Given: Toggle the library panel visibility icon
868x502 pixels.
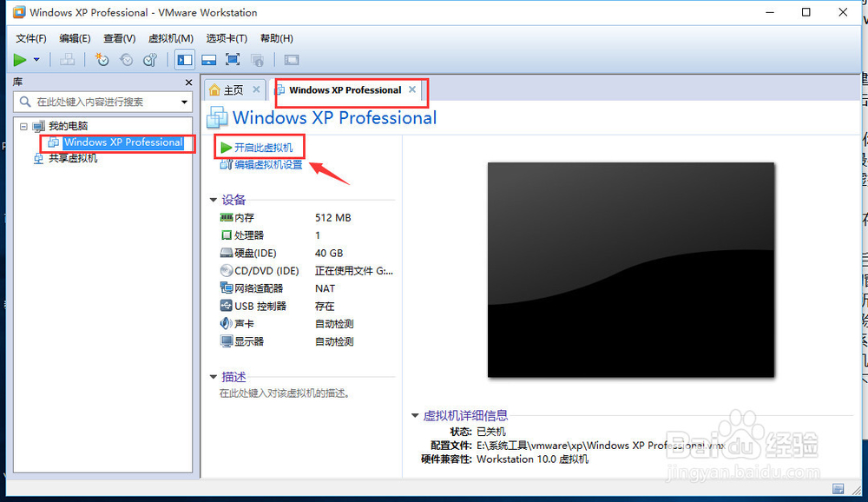Looking at the screenshot, I should click(183, 59).
